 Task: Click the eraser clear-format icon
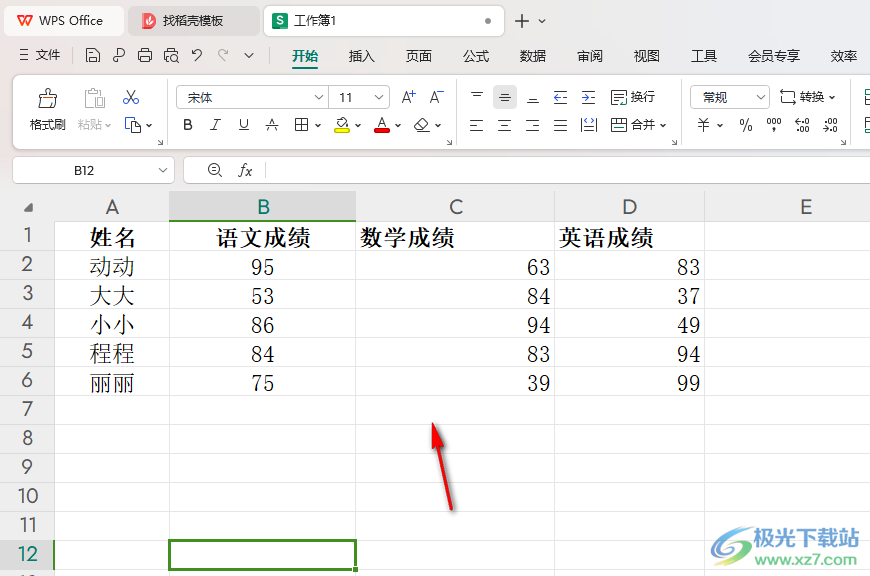(422, 125)
